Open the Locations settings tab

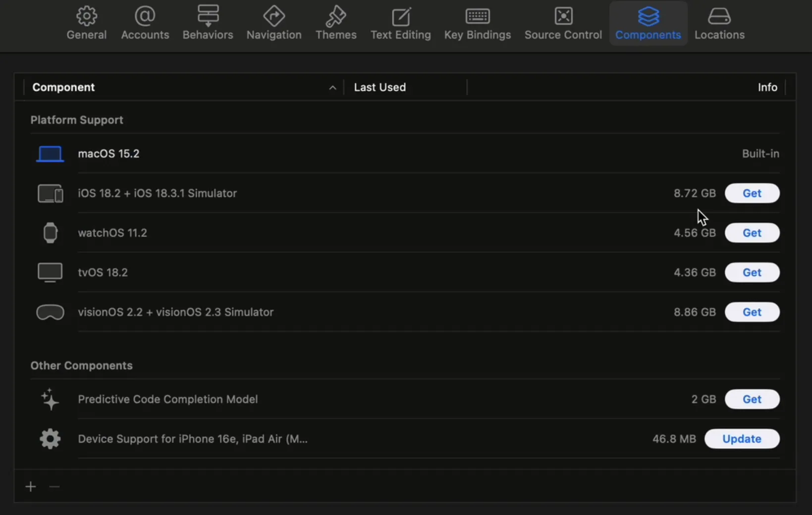click(x=719, y=23)
